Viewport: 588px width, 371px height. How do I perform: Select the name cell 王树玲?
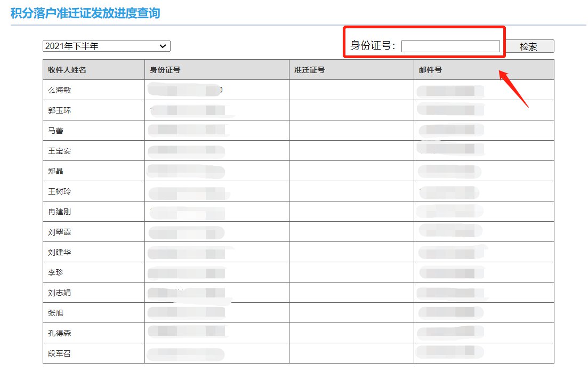(x=94, y=191)
